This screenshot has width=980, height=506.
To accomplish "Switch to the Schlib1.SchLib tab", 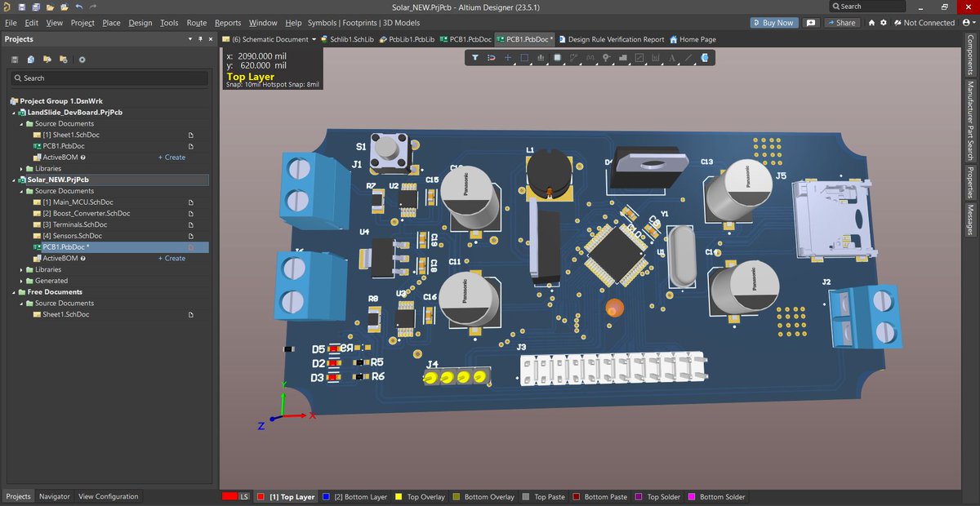I will [348, 39].
